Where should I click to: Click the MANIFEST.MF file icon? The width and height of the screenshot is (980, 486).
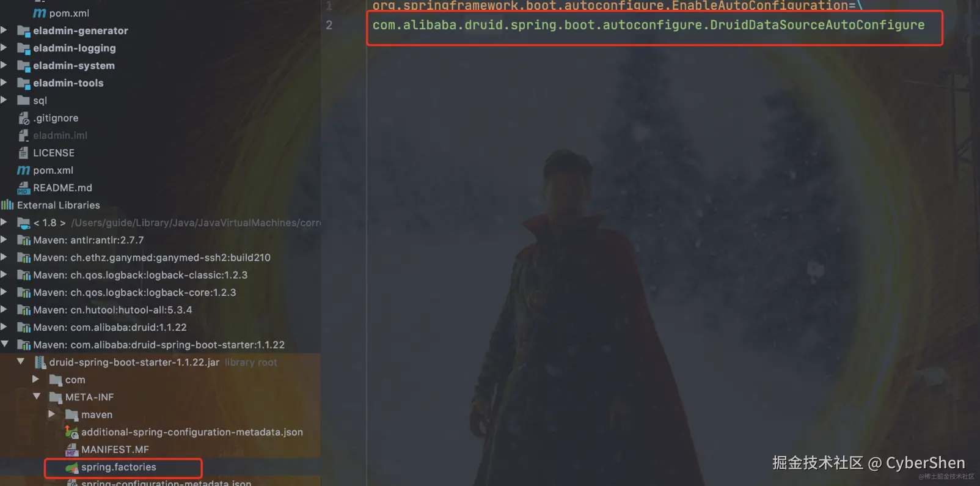click(x=72, y=450)
